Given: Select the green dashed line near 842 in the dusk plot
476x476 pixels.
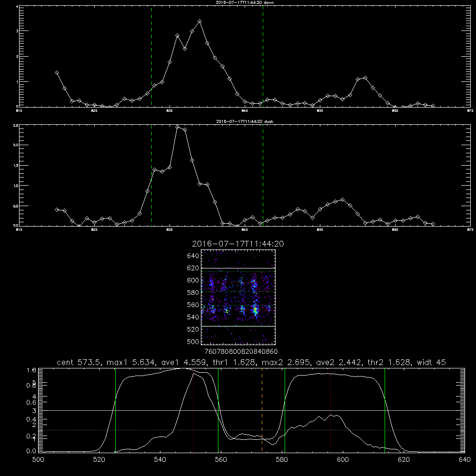Looking at the screenshot, I should 263,175.
